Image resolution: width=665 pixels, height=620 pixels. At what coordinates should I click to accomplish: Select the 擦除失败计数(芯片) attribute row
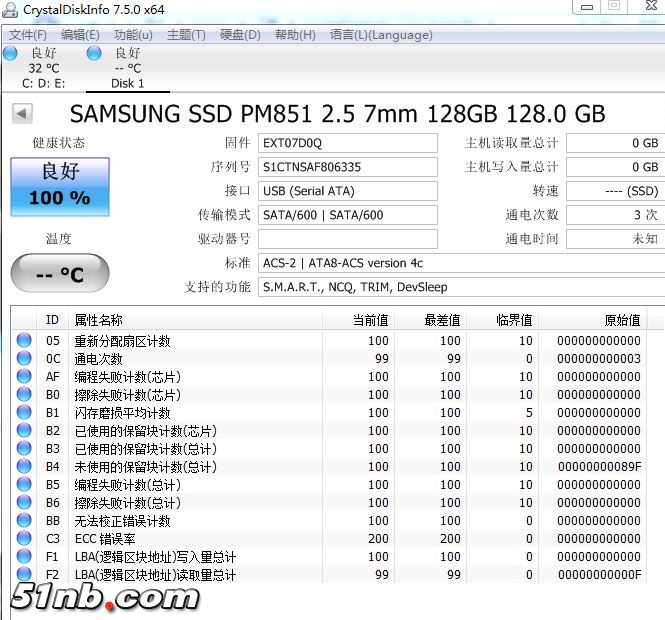coord(329,394)
